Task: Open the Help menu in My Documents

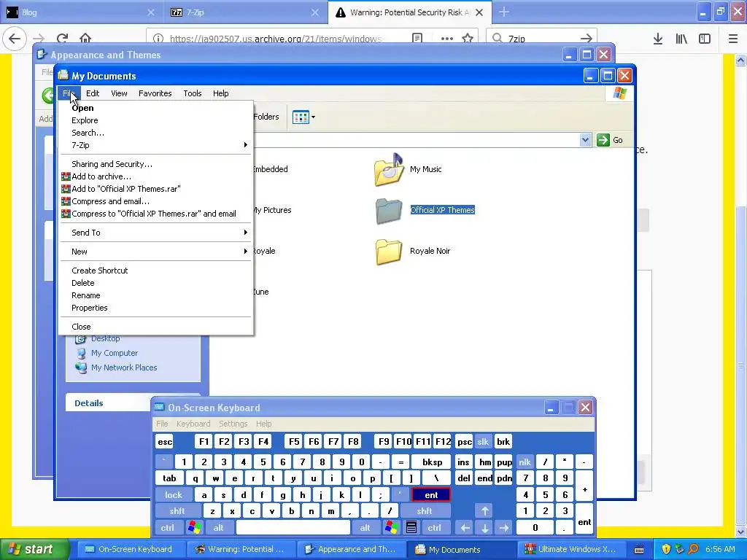Action: [x=220, y=93]
